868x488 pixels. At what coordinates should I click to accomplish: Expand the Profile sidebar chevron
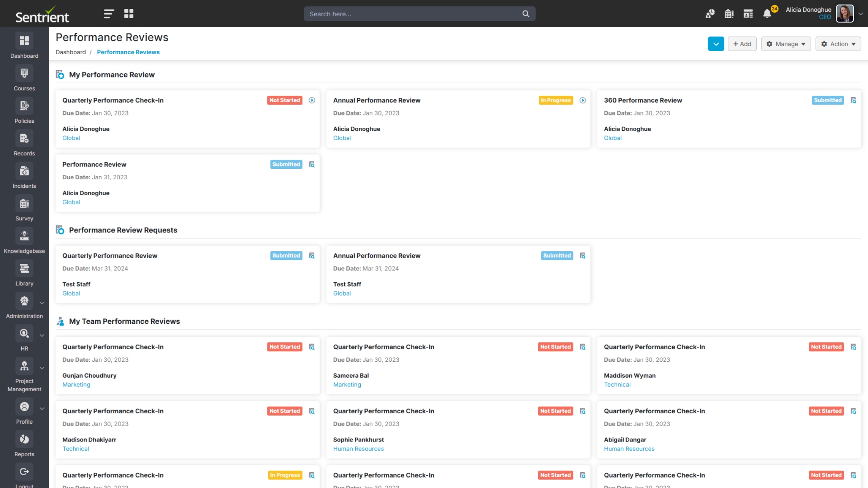pyautogui.click(x=42, y=409)
